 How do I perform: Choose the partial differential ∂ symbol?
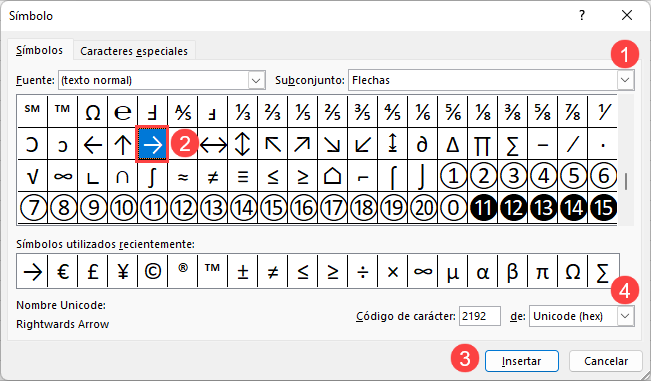pos(423,144)
